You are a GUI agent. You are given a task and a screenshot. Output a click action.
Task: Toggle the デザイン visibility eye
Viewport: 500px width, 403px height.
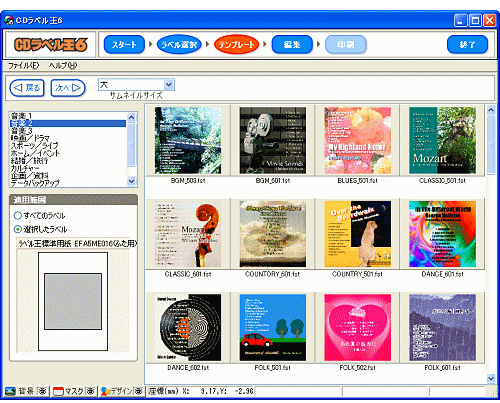coord(138,391)
